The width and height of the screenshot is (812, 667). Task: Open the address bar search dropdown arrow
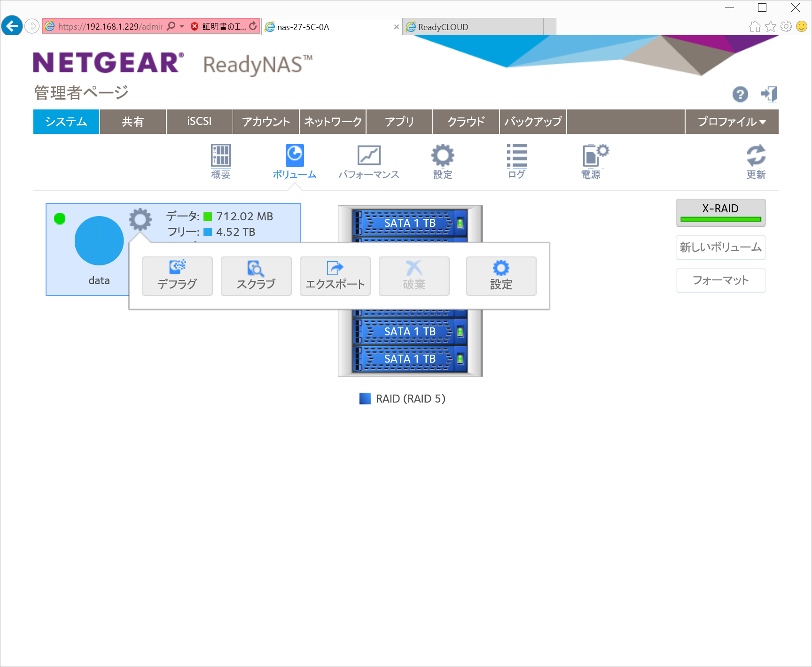tap(182, 26)
